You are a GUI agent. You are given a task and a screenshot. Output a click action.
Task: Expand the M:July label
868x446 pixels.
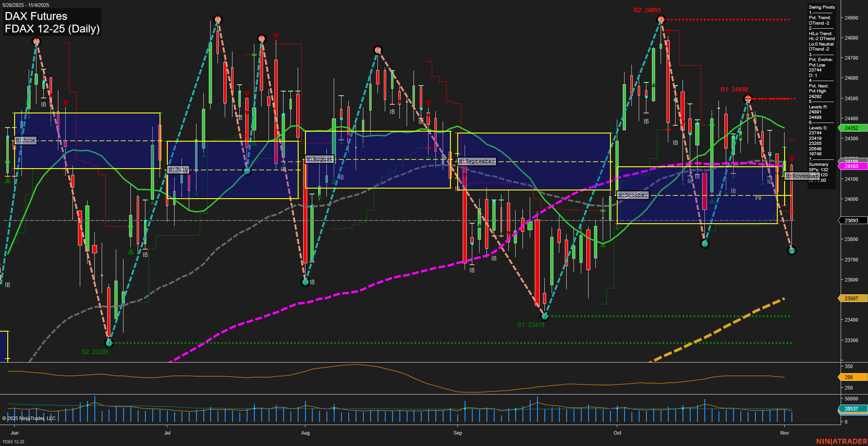[x=179, y=170]
